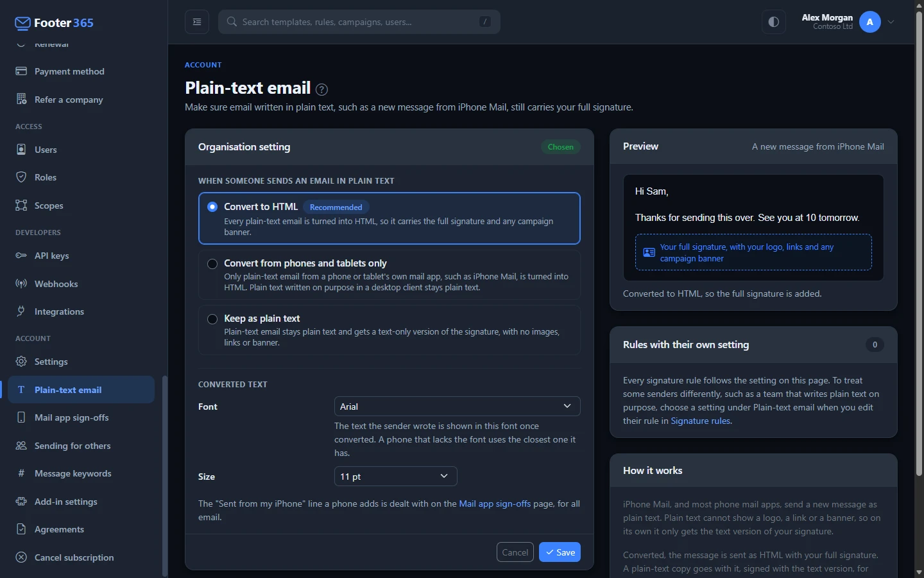
Task: Click the Sending for others people icon
Action: (x=21, y=446)
